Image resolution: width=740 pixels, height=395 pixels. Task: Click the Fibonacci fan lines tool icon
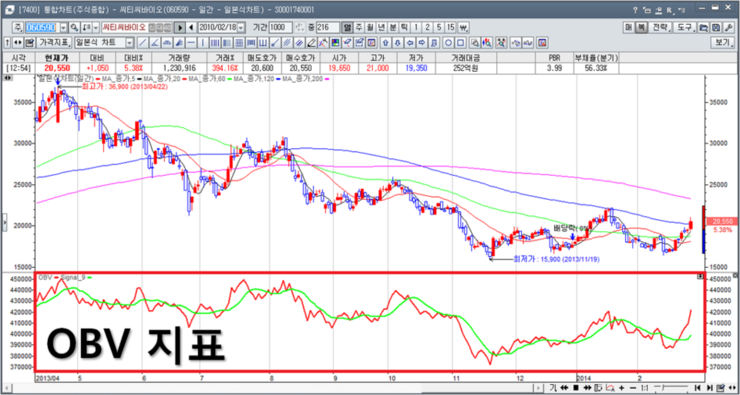click(x=180, y=43)
